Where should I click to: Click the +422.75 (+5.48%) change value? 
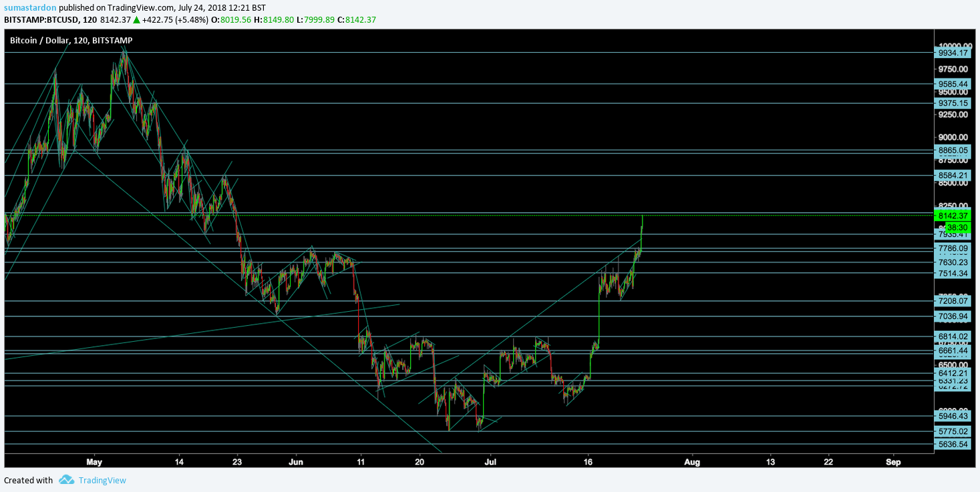pos(175,19)
